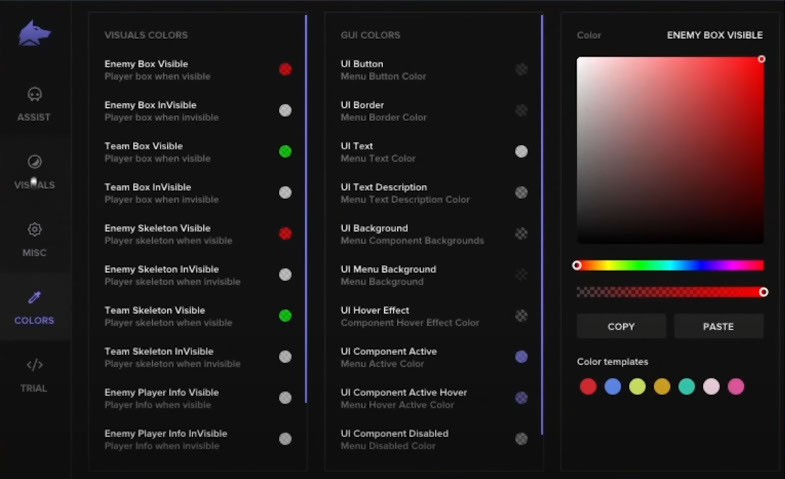Click the rainbow hue slider
Screen dimensions: 785x479
670,265
